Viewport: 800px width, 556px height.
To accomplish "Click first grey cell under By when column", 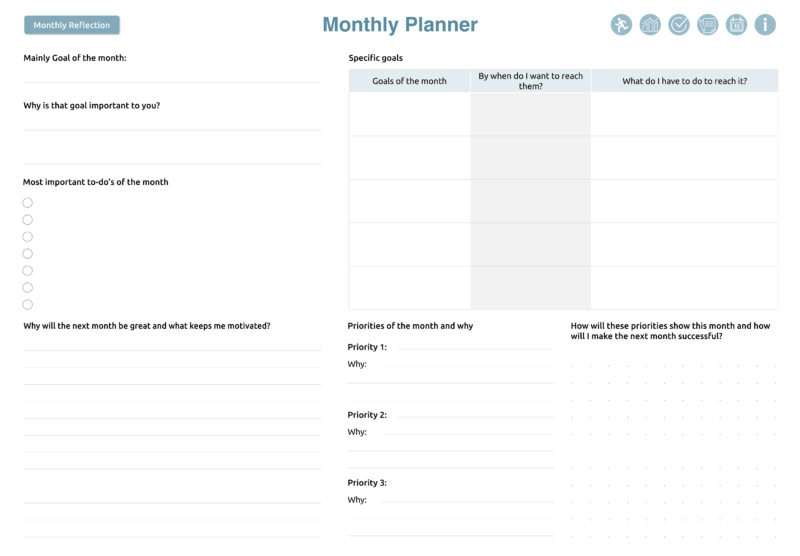I will 530,114.
